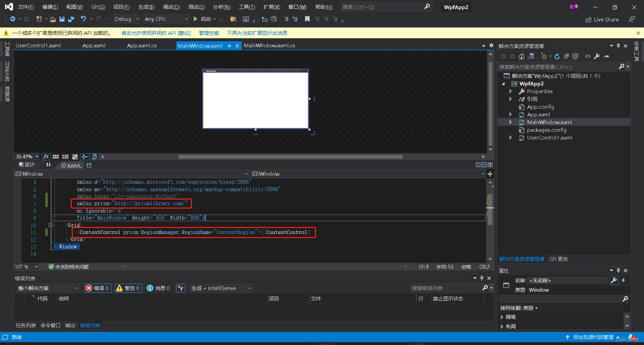Click 添加到源代码管理 in status bar
644x345 pixels.
click(593, 337)
